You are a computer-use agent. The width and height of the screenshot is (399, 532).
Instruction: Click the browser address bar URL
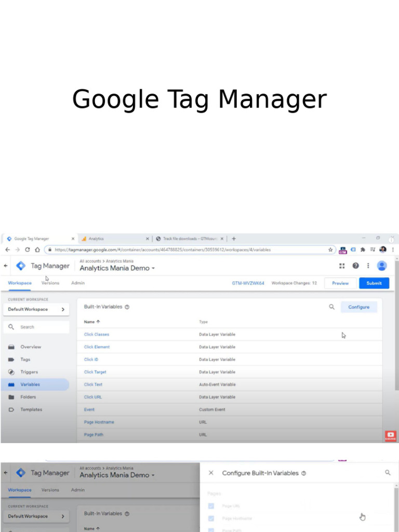(x=163, y=250)
